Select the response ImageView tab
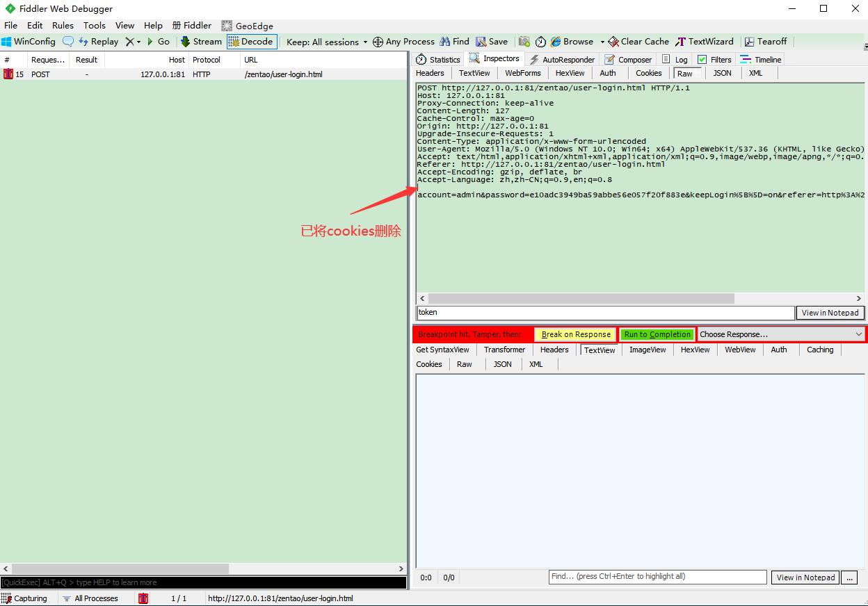 (x=648, y=350)
